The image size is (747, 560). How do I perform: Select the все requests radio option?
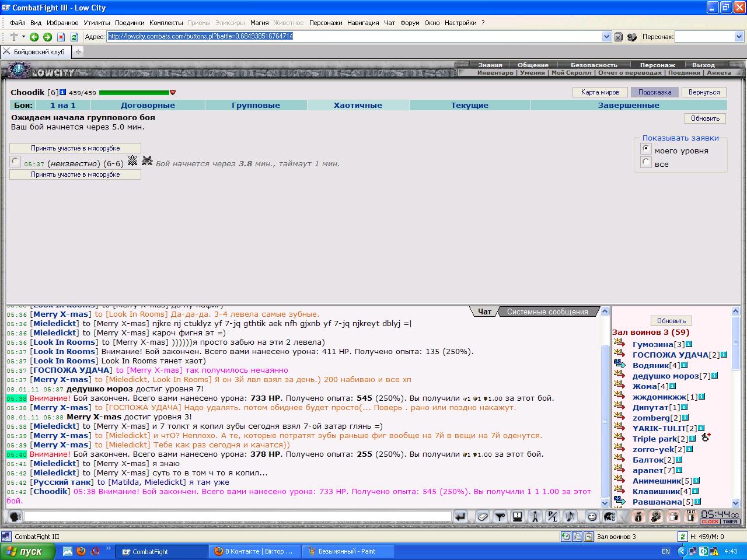point(645,162)
